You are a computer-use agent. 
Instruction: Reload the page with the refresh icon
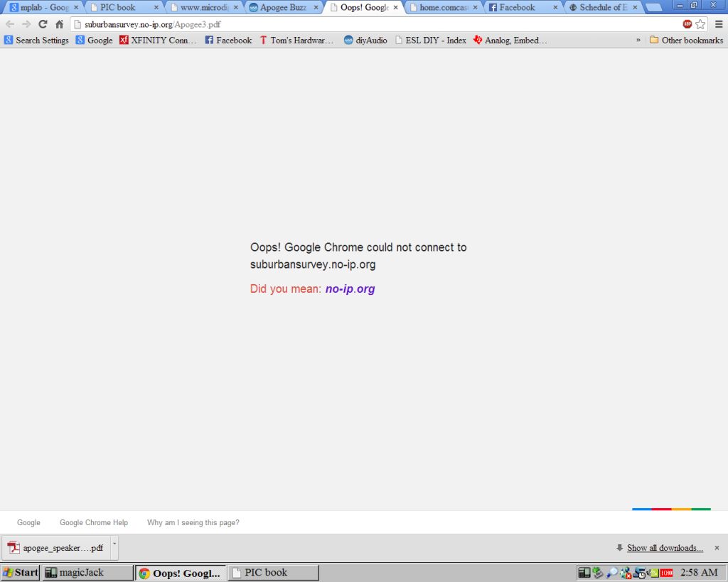(x=43, y=24)
